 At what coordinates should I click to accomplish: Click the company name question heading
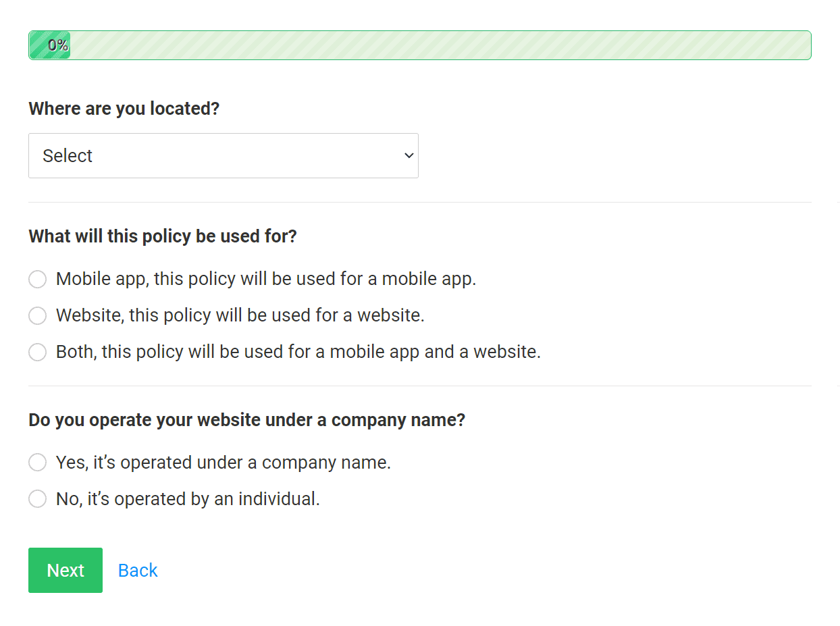click(246, 419)
